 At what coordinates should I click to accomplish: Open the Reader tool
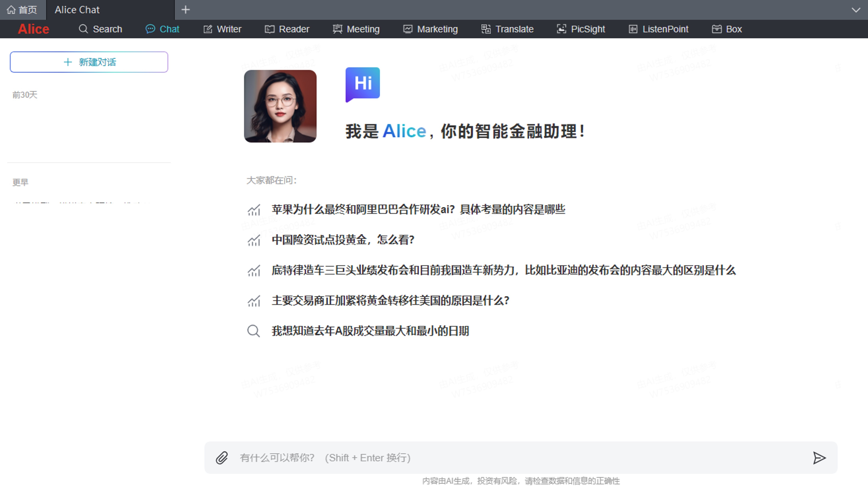[x=286, y=29]
